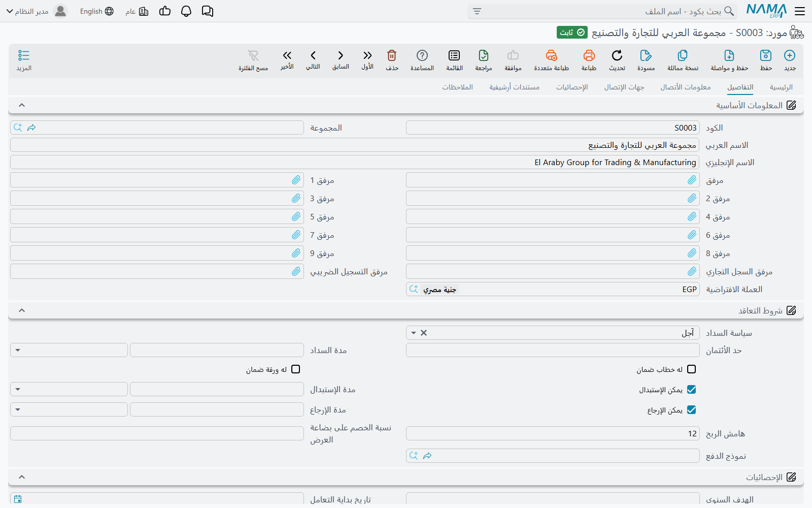This screenshot has width=812, height=508.
Task: Clear the سياسة السداد selection
Action: point(424,333)
